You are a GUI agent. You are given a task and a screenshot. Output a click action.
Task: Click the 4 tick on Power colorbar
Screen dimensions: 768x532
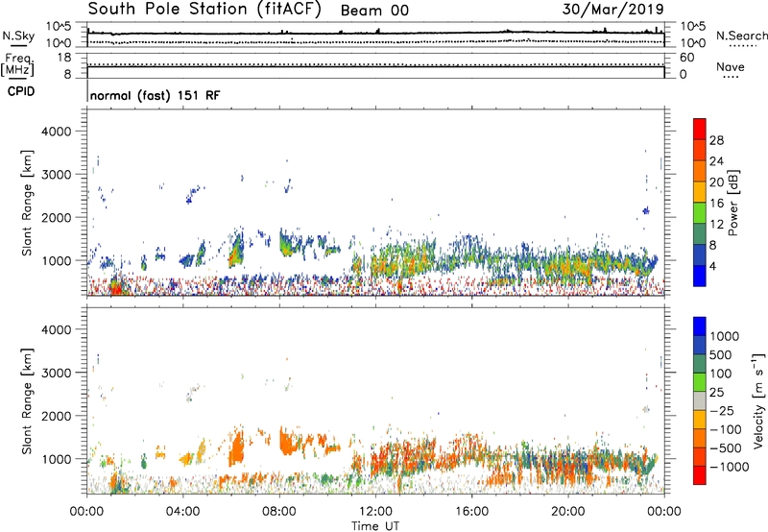(x=713, y=266)
